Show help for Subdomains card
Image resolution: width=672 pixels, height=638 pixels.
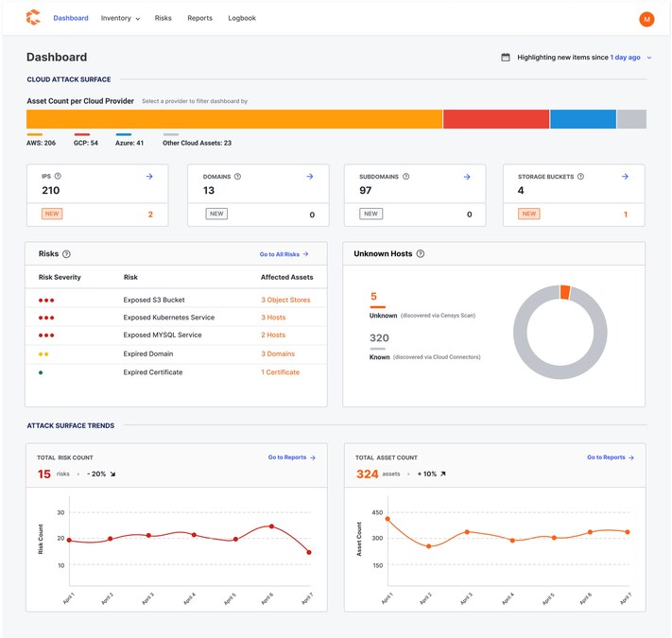tap(405, 176)
